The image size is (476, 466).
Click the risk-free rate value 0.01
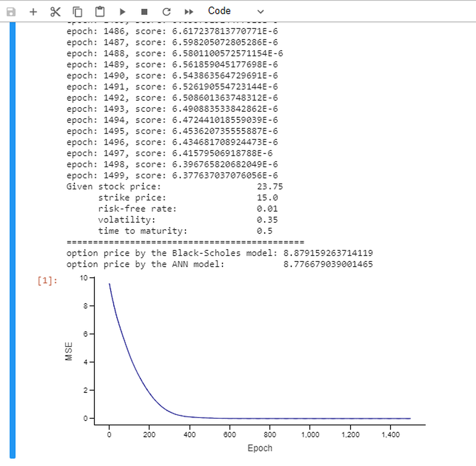click(x=267, y=209)
